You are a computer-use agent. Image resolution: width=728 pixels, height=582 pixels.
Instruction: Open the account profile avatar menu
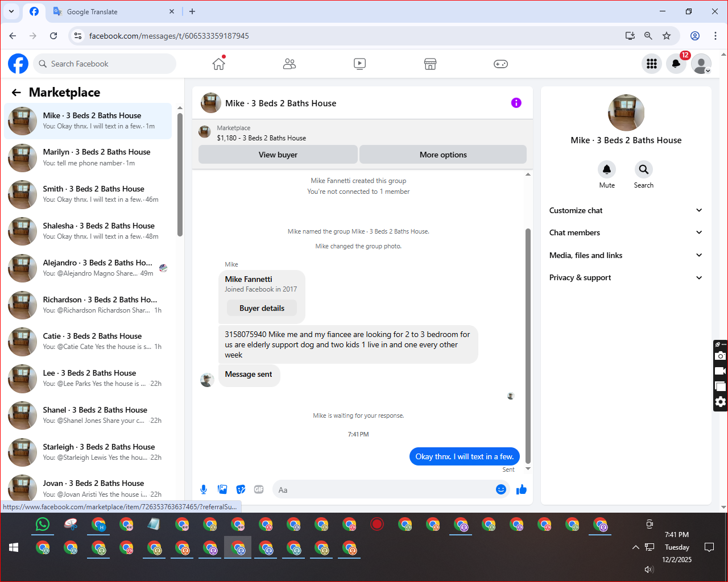[701, 64]
